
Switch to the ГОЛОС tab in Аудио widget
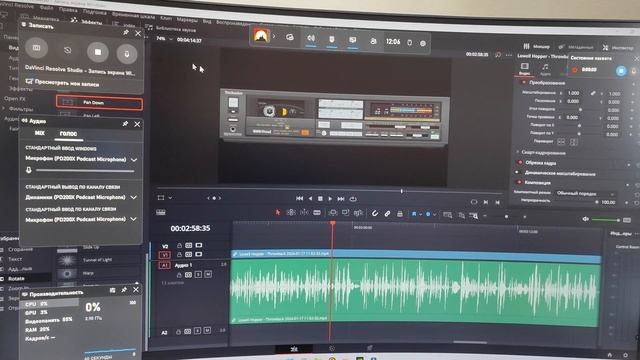tap(68, 133)
